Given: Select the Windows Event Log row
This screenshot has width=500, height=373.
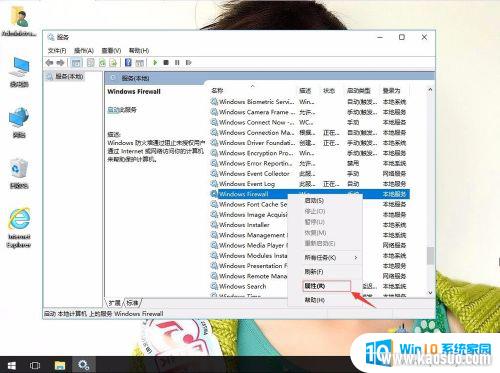Looking at the screenshot, I should click(x=309, y=184).
